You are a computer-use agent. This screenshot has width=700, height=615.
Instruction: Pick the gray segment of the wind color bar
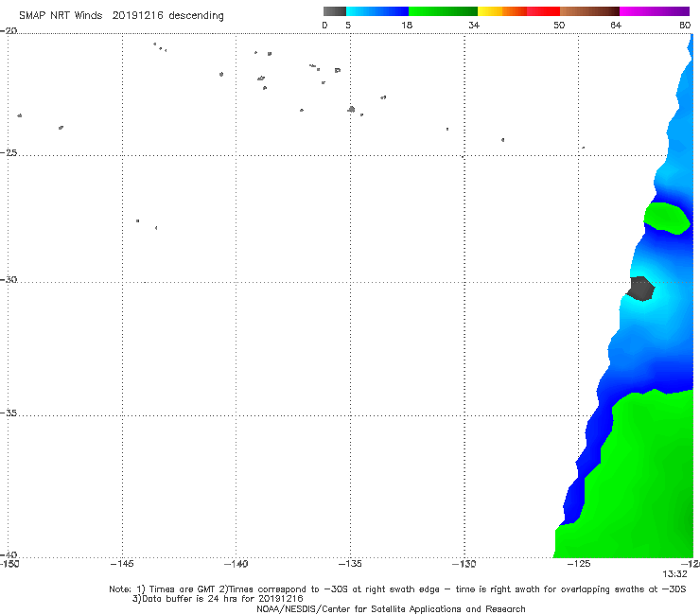(x=335, y=11)
